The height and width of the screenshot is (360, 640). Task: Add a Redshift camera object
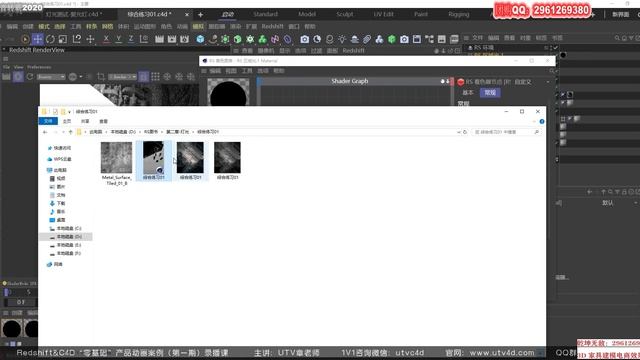pos(304,39)
